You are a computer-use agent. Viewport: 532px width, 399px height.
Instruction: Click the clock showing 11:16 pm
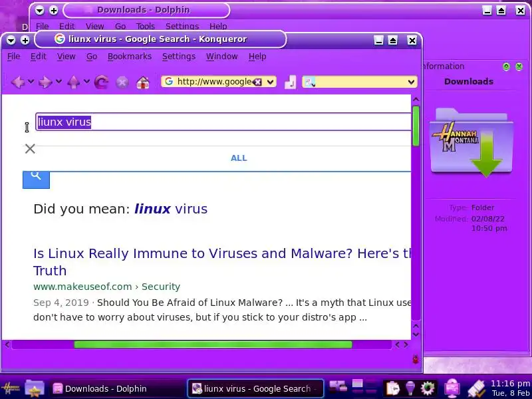pyautogui.click(x=510, y=384)
